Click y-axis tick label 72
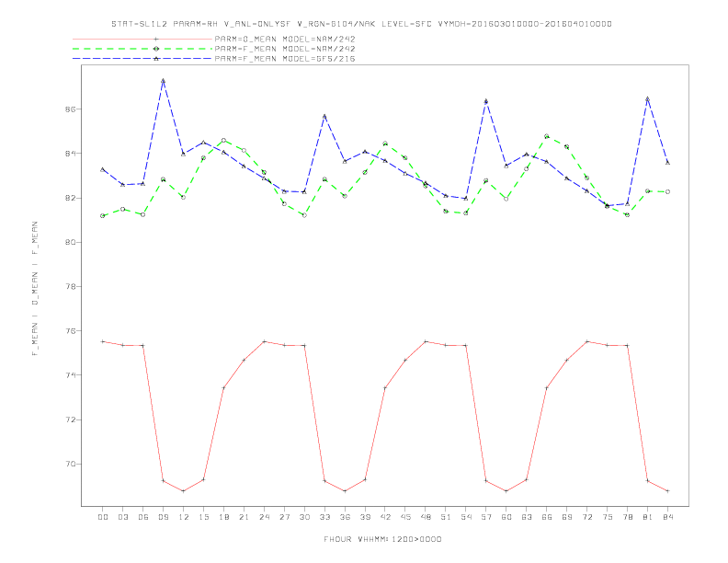The width and height of the screenshot is (728, 563). (x=70, y=419)
